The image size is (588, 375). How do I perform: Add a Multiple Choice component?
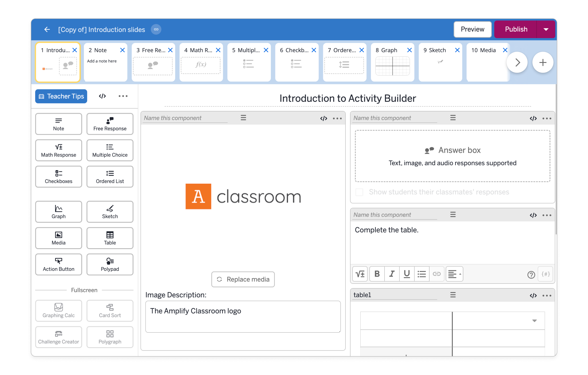[x=110, y=151]
